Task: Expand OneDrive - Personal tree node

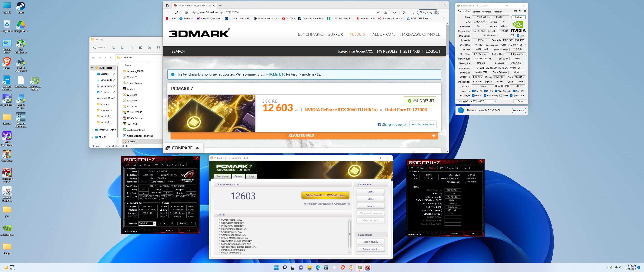Action: click(92, 130)
